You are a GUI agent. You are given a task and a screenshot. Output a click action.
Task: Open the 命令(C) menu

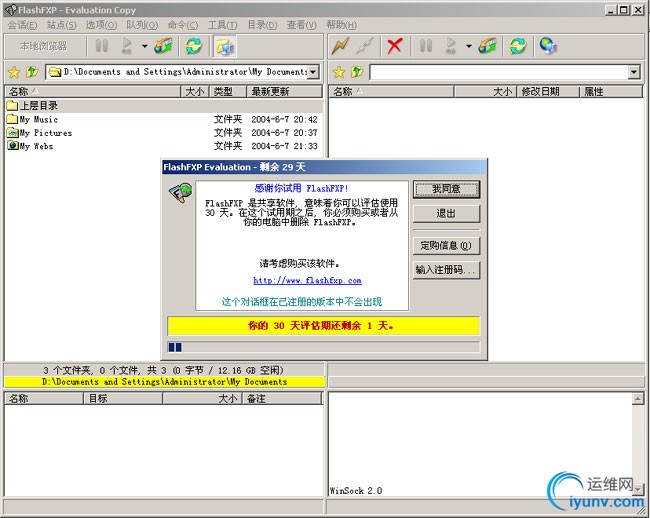(182, 25)
